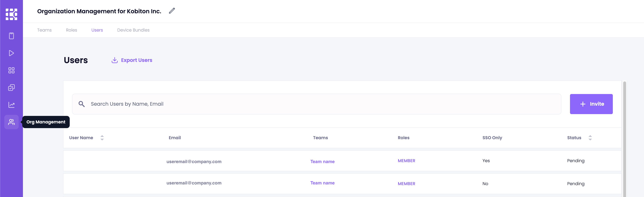644x197 pixels.
Task: Click the Roles column header
Action: click(x=404, y=138)
